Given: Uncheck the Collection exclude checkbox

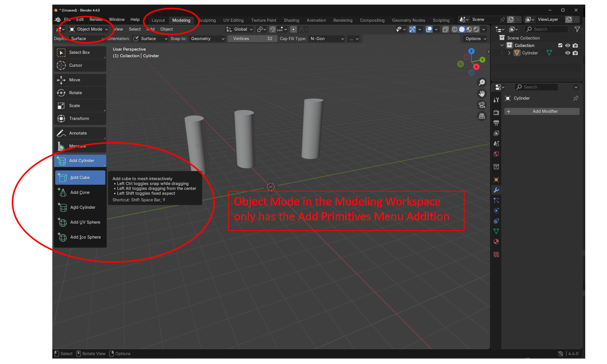Looking at the screenshot, I should (560, 46).
